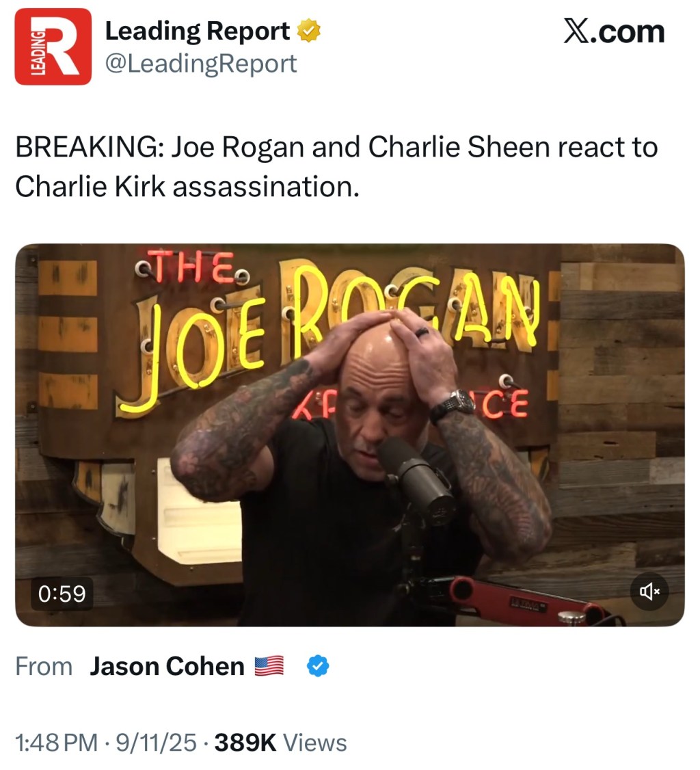Play the Joe Rogan video thumbnail

[x=349, y=435]
